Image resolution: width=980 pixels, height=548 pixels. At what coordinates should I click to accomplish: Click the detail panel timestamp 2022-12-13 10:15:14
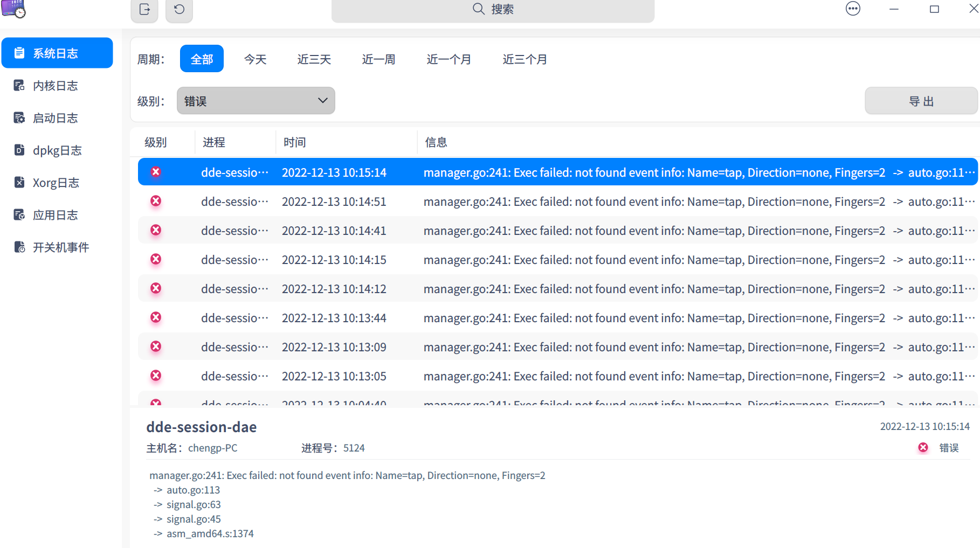point(925,426)
